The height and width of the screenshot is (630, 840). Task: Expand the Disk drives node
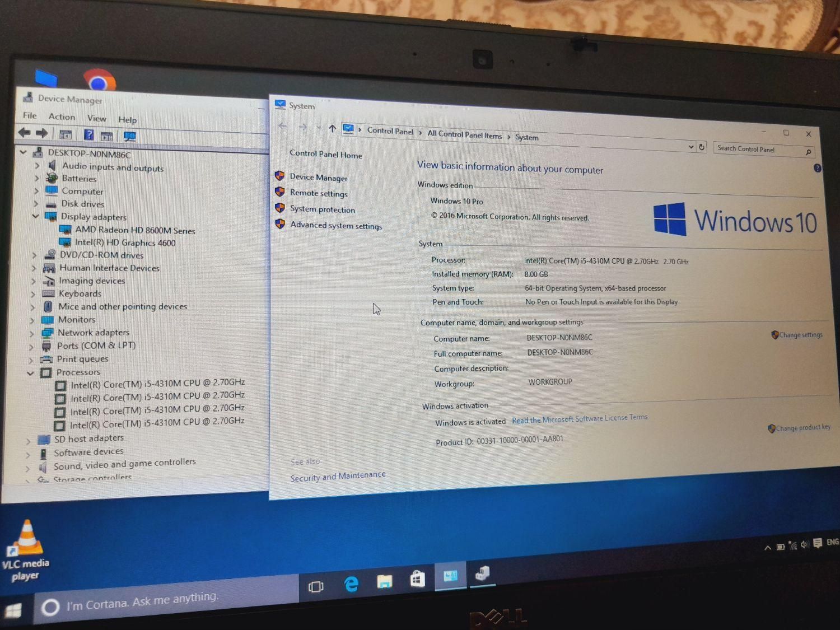(36, 203)
